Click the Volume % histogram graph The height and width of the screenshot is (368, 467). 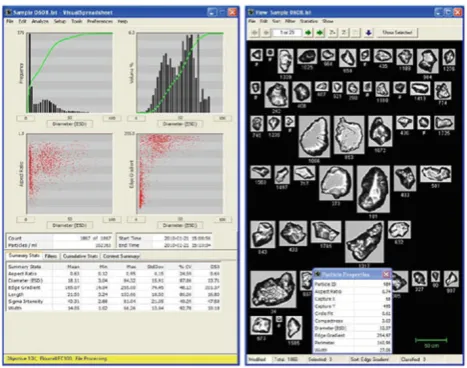(180, 73)
